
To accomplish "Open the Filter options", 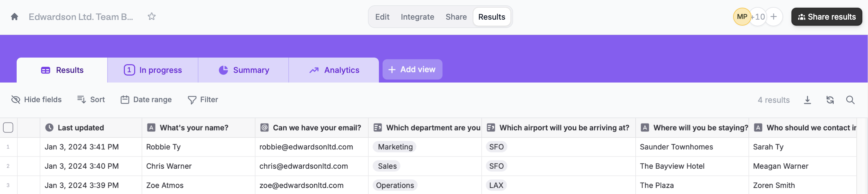I will 202,100.
